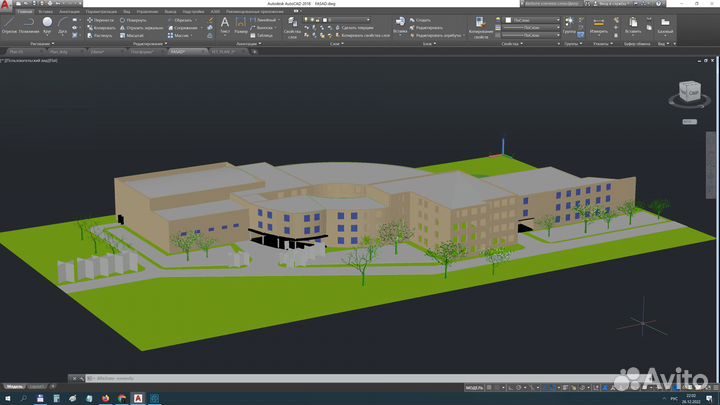Open the Линейный dimension dropdown arrow
The height and width of the screenshot is (405, 720).
[279, 20]
